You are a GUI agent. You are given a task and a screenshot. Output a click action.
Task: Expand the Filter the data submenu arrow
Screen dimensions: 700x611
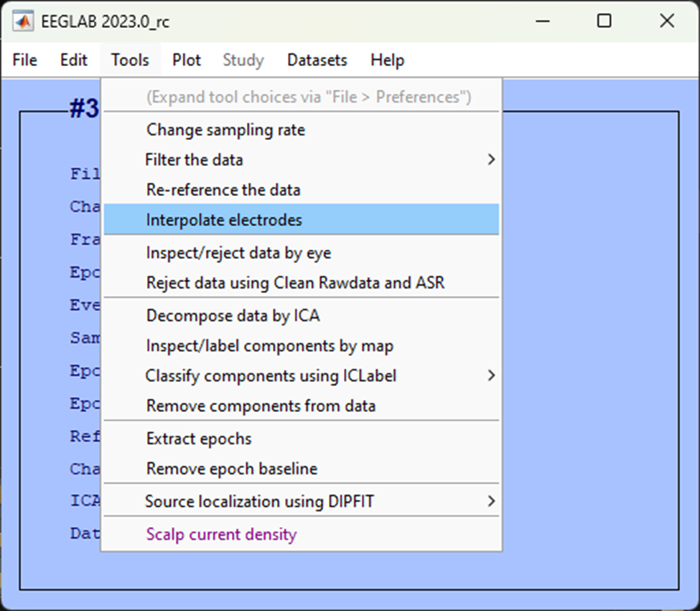click(x=491, y=159)
